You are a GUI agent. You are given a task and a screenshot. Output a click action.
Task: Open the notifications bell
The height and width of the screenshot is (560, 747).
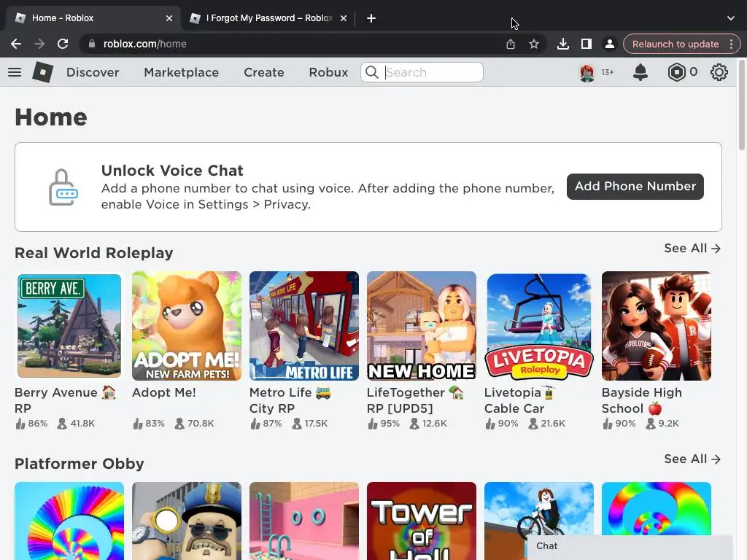640,72
